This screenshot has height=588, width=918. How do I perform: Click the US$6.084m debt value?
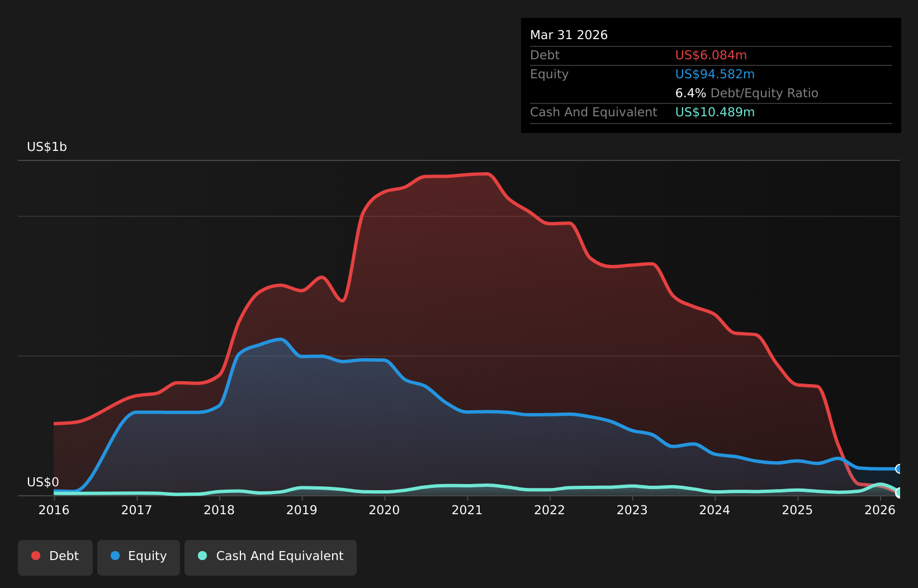click(711, 55)
